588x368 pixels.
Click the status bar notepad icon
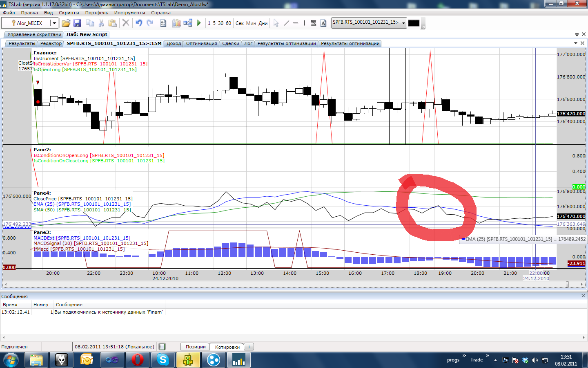[162, 347]
